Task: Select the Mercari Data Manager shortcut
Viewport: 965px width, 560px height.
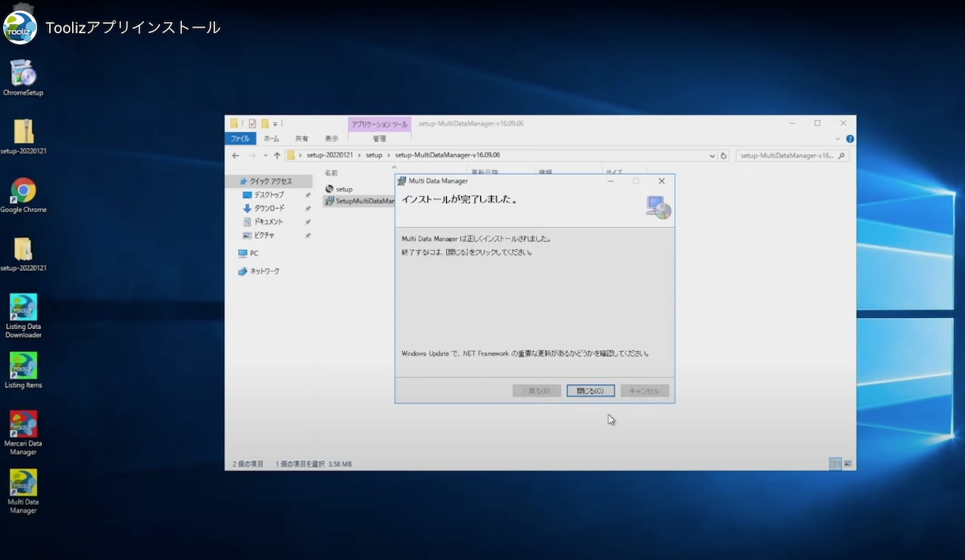Action: pyautogui.click(x=23, y=433)
